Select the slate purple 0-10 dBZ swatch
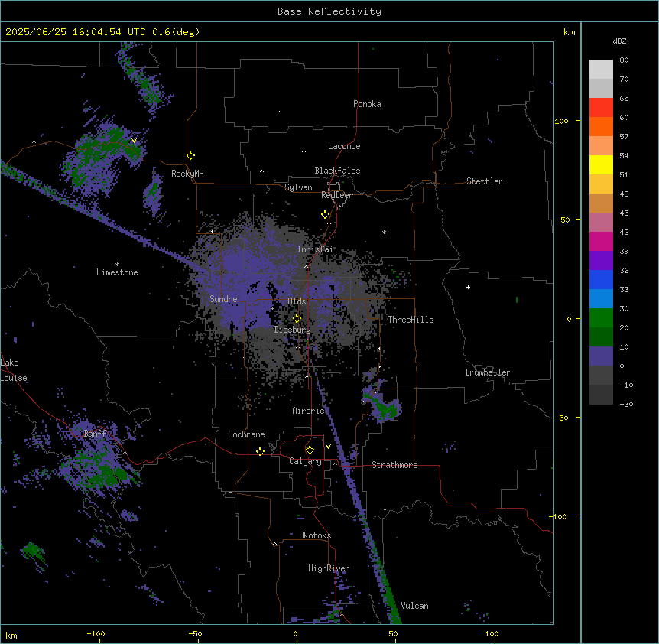Image resolution: width=659 pixels, height=644 pixels. pos(601,356)
